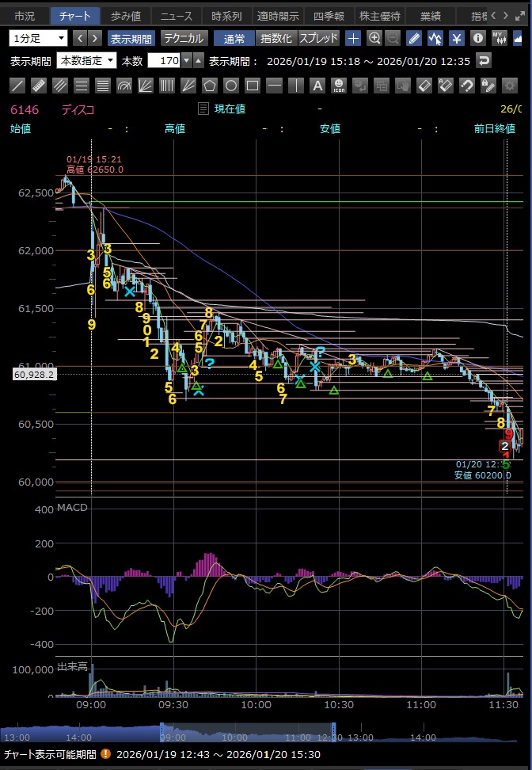Toggle the スプレッド display mode
The image size is (532, 770).
pyautogui.click(x=318, y=38)
